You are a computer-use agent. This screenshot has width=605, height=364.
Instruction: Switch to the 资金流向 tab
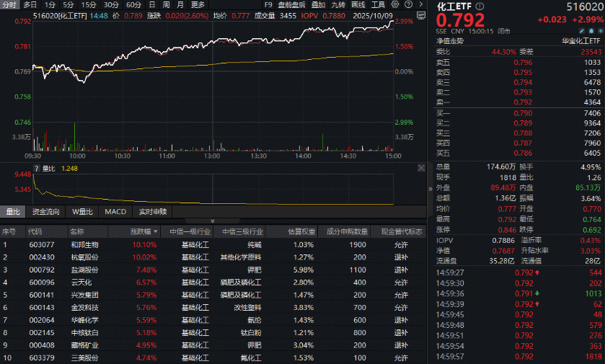click(x=46, y=212)
